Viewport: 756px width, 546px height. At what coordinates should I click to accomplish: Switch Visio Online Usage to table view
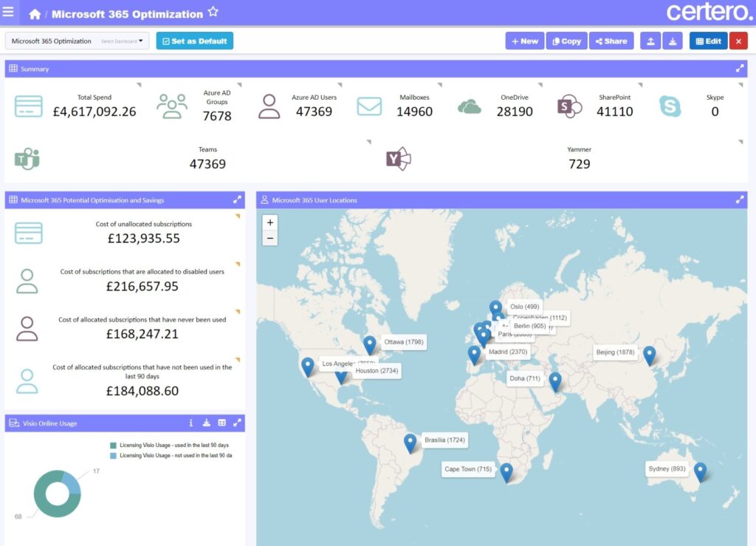pyautogui.click(x=222, y=423)
